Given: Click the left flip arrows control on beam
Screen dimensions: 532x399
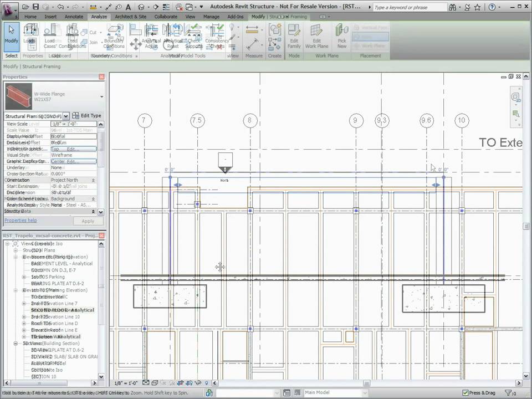Looking at the screenshot, I should click(x=178, y=185).
